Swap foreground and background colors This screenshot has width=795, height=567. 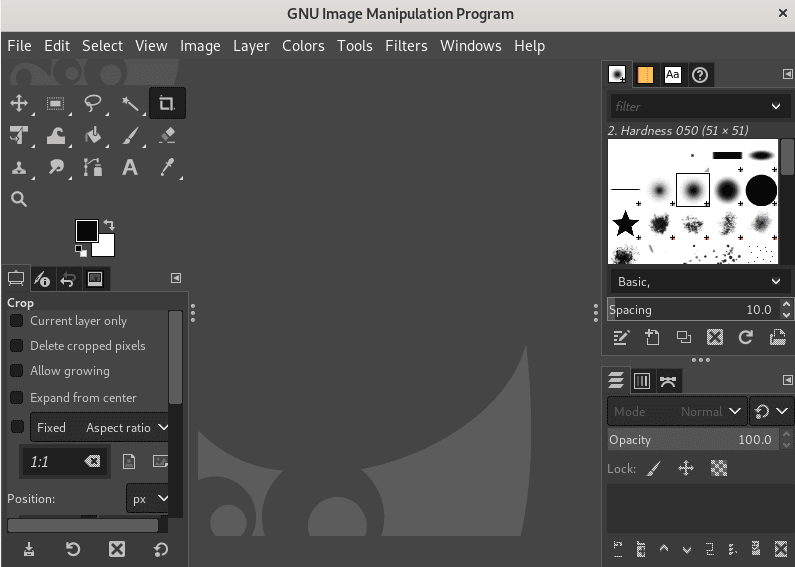[109, 224]
